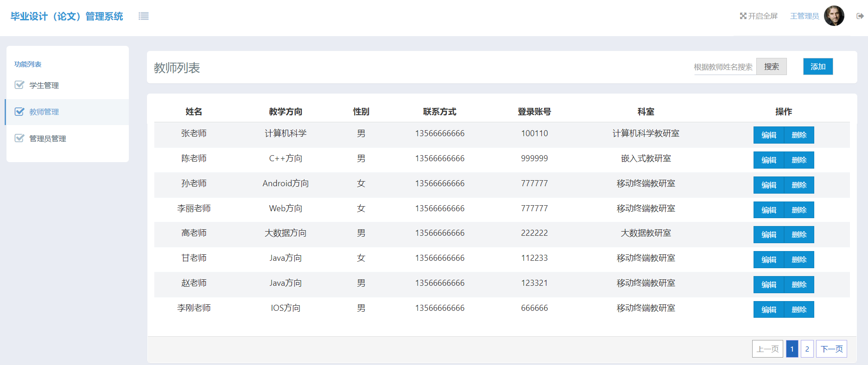Delete the 高老师 row
This screenshot has width=868, height=365.
[x=799, y=235]
